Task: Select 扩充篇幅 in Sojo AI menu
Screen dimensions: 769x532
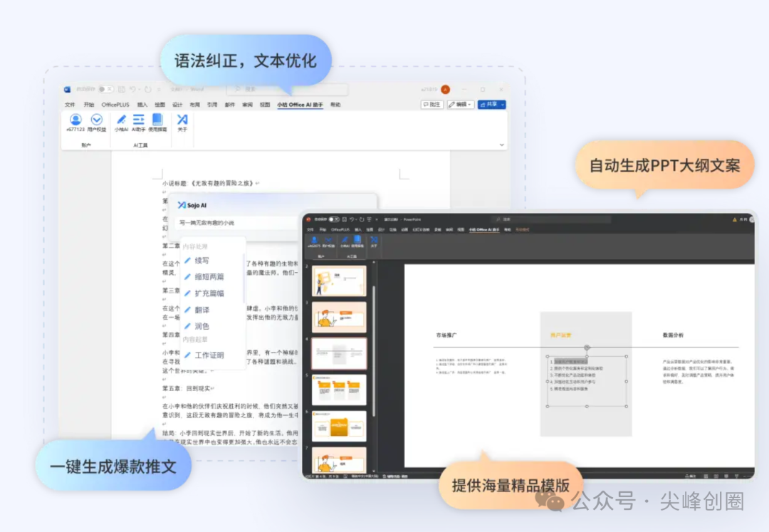Action: click(209, 293)
